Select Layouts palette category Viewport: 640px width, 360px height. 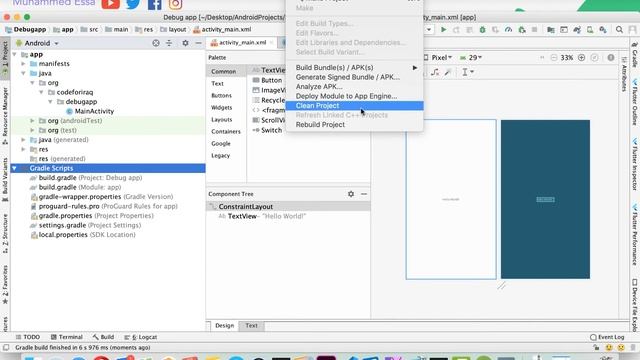222,120
